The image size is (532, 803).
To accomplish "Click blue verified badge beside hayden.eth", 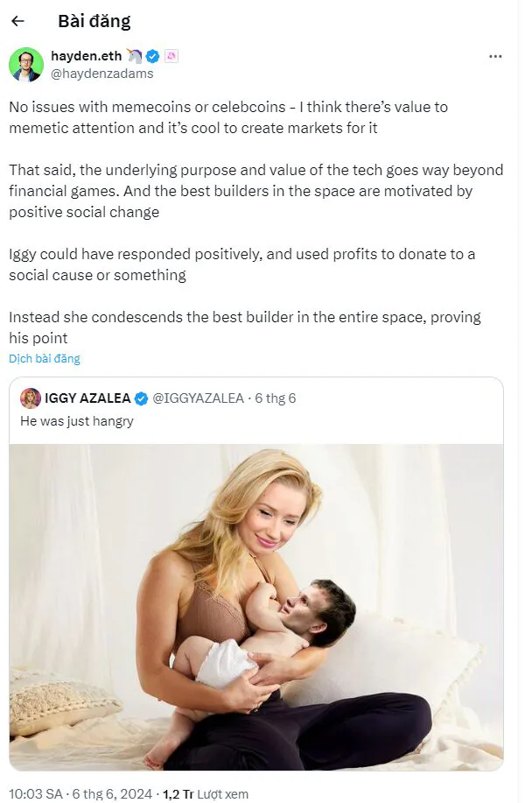I will click(152, 56).
